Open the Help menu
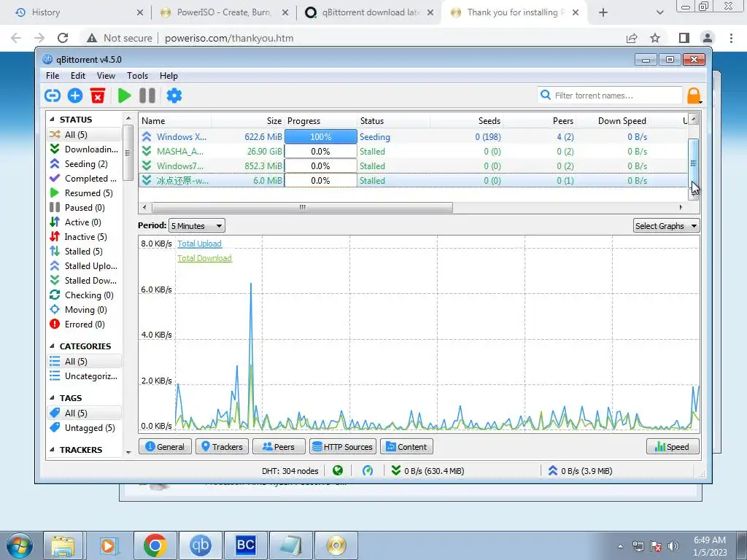This screenshot has height=560, width=747. pyautogui.click(x=169, y=76)
